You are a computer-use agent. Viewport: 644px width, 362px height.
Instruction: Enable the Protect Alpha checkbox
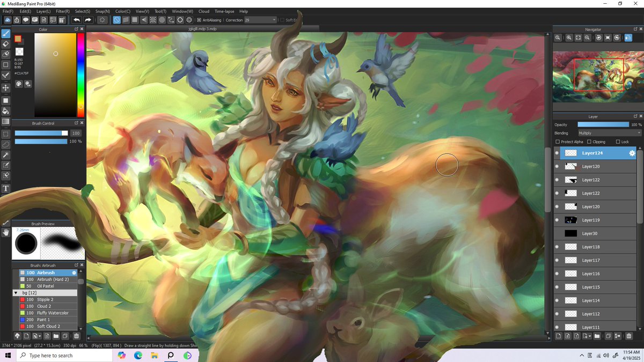pos(558,142)
